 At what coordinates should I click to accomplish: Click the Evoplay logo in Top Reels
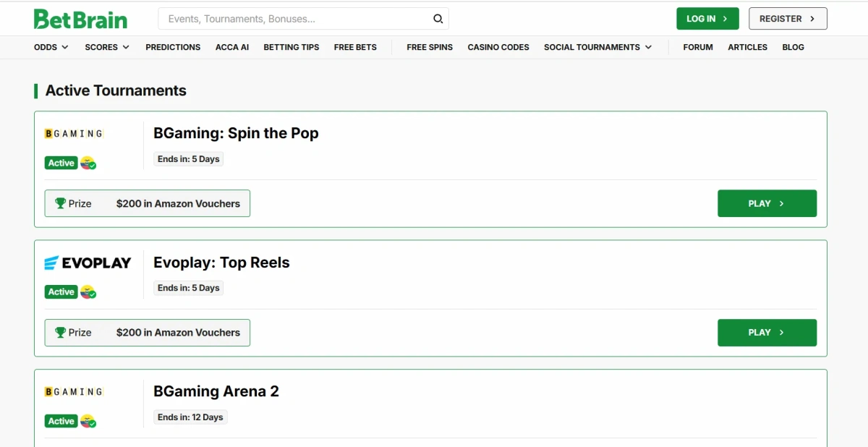tap(88, 263)
